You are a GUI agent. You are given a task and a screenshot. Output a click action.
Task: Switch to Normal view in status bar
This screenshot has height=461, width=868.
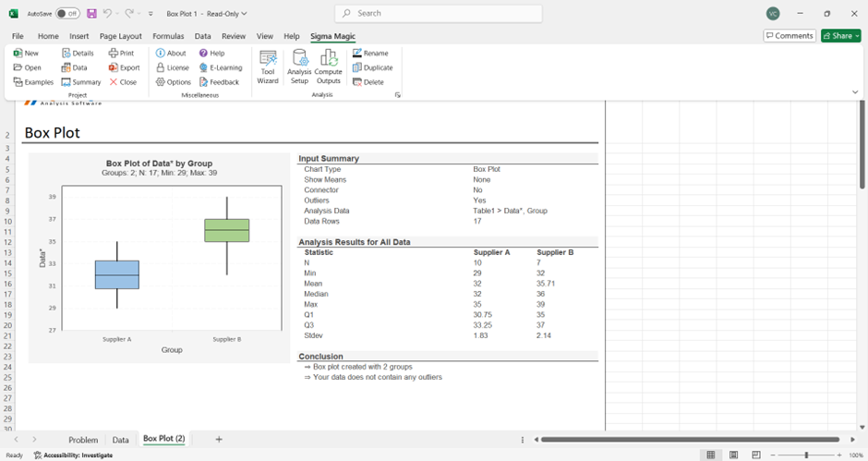coord(711,455)
